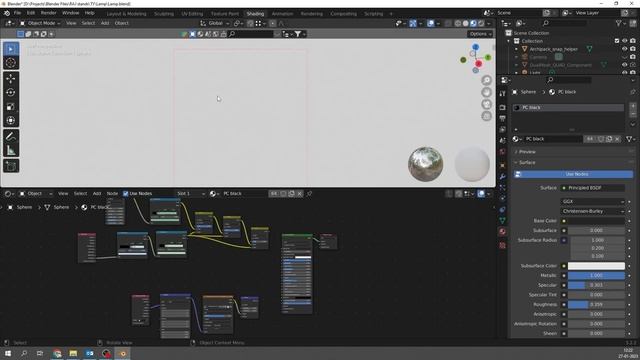Open the Object Data properties tab

coord(502,220)
